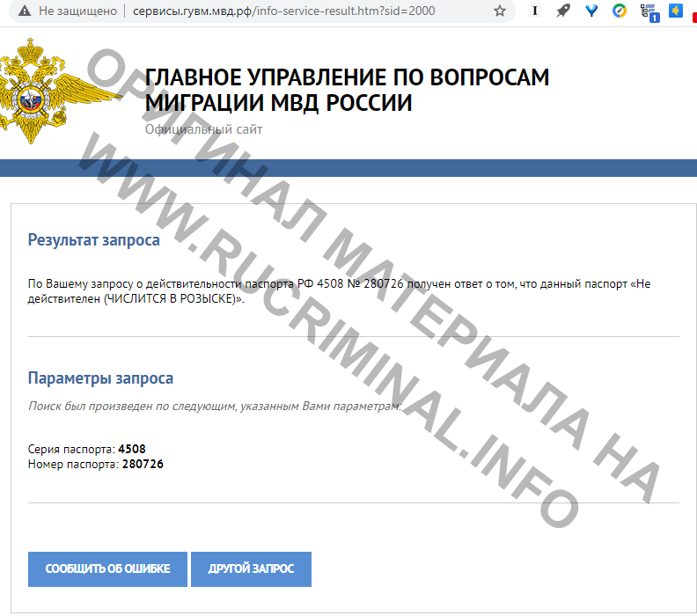Open the 'I' letter extension
This screenshot has width=697, height=616.
tap(535, 11)
